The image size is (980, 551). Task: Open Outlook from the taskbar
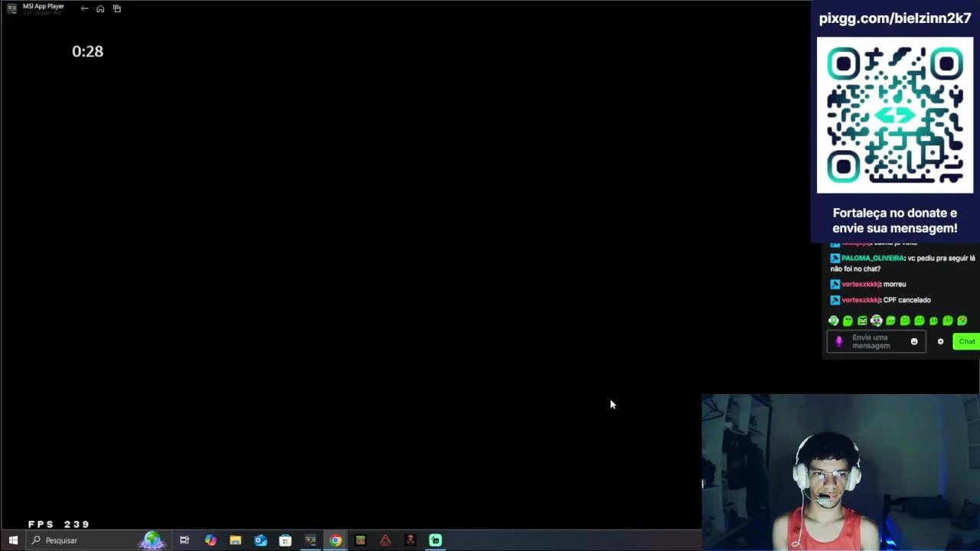(x=261, y=540)
